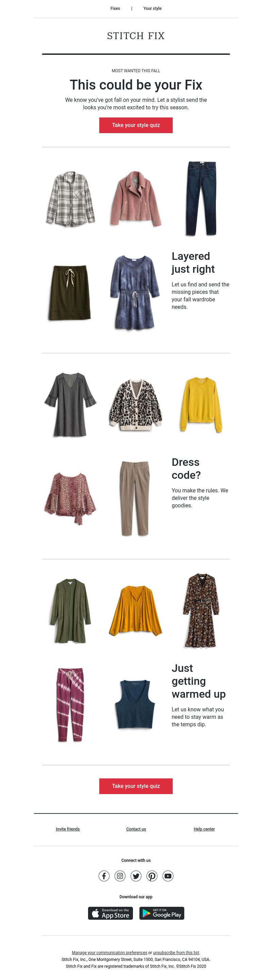This screenshot has height=980, width=272.
Task: Click the Get it on Google Play badge
Action: [x=162, y=913]
